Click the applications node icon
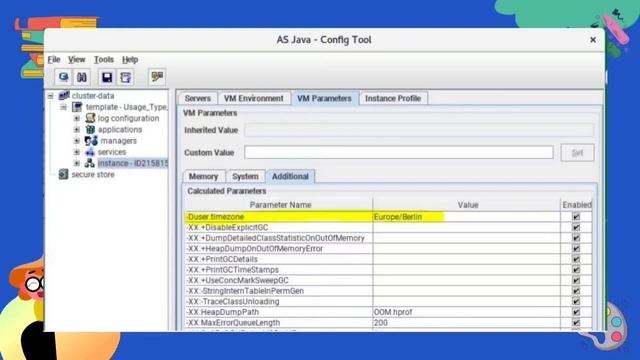Image resolution: width=640 pixels, height=360 pixels. point(90,129)
